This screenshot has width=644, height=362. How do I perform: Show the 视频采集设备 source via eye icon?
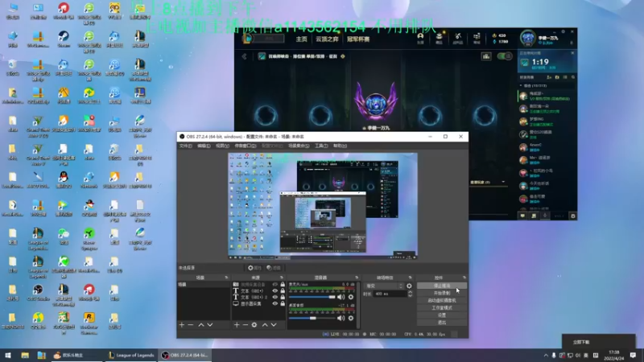275,284
